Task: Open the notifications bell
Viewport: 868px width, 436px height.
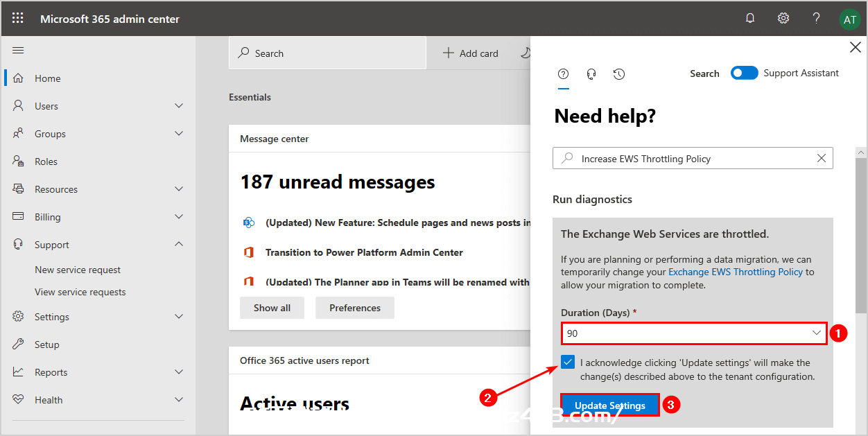Action: 750,19
